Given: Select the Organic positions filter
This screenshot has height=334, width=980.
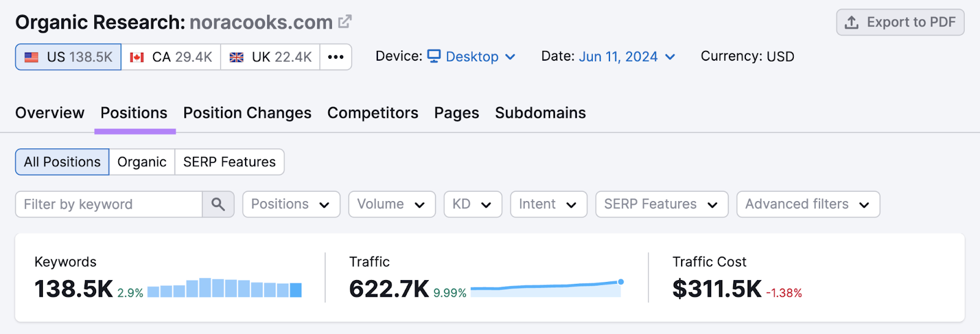Looking at the screenshot, I should point(141,162).
